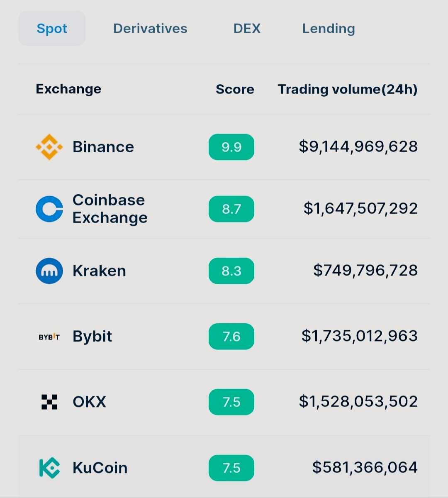Viewport: 448px width, 498px height.
Task: Click the Exchange column header
Action: [68, 89]
